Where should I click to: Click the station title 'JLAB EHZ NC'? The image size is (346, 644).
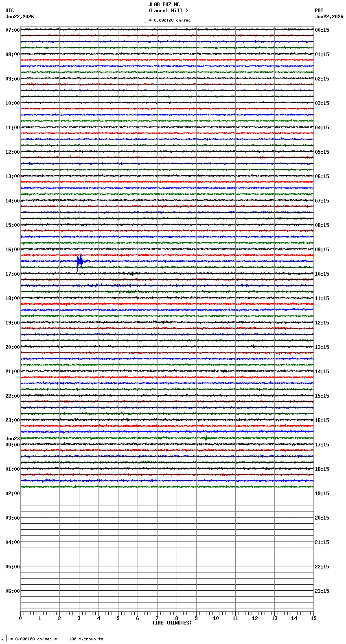click(164, 4)
